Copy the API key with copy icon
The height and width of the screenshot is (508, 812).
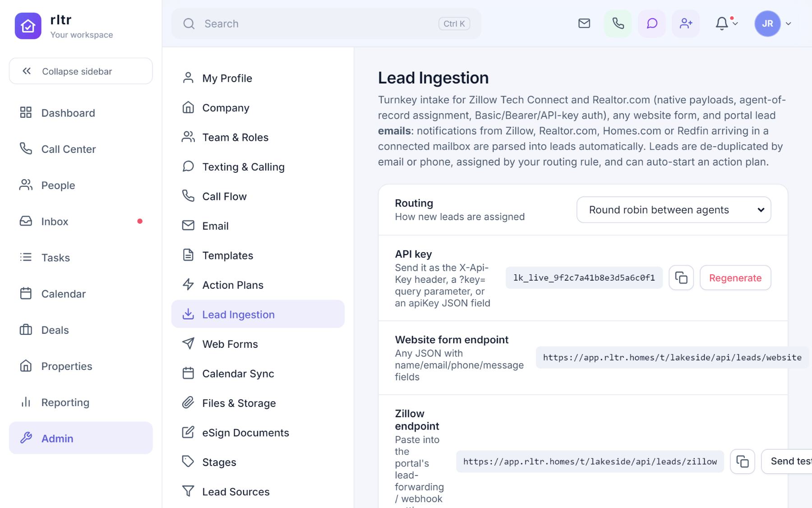(x=681, y=278)
